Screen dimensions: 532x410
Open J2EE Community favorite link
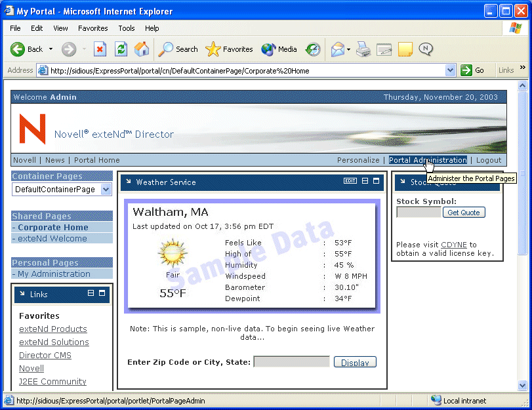(52, 381)
